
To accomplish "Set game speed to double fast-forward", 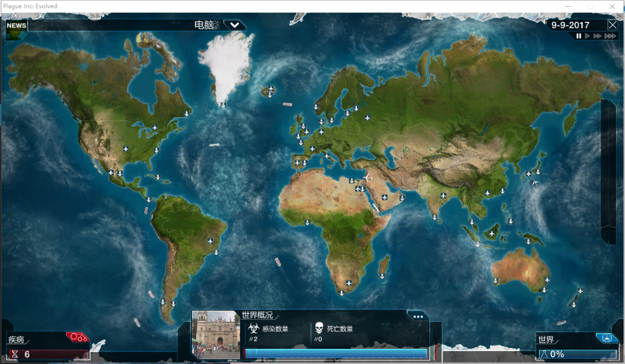I will pyautogui.click(x=597, y=36).
